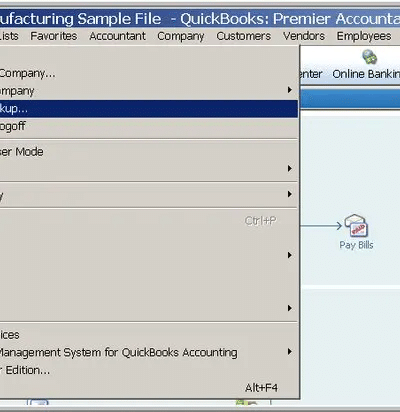Viewport: 400px width, 412px height.
Task: Expand Management System for QuickBooks submenu arrow
Action: (x=290, y=352)
